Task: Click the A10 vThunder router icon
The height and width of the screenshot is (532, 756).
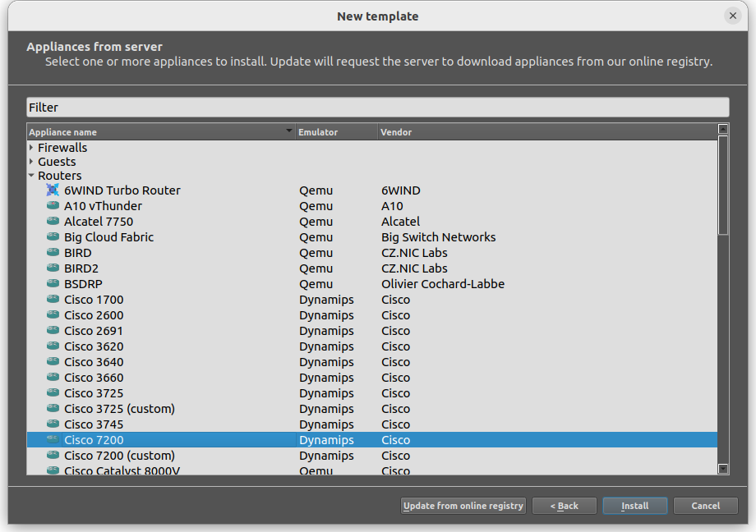Action: pyautogui.click(x=53, y=205)
